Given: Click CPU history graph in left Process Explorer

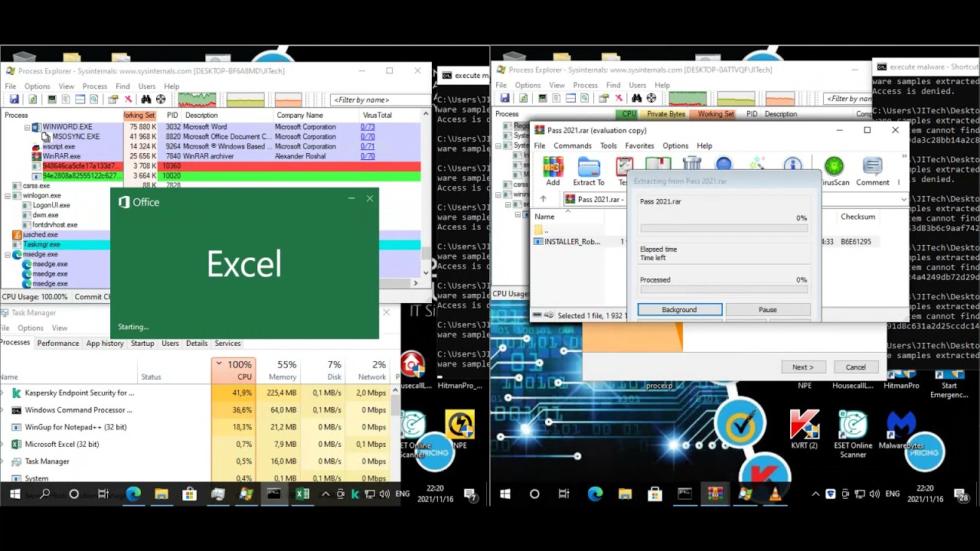Looking at the screenshot, I should tap(197, 99).
